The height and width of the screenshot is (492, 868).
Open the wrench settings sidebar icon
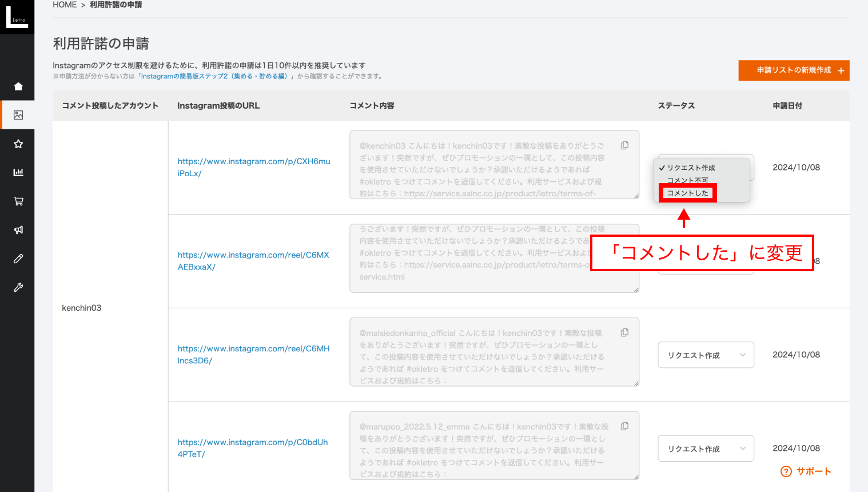click(x=18, y=287)
